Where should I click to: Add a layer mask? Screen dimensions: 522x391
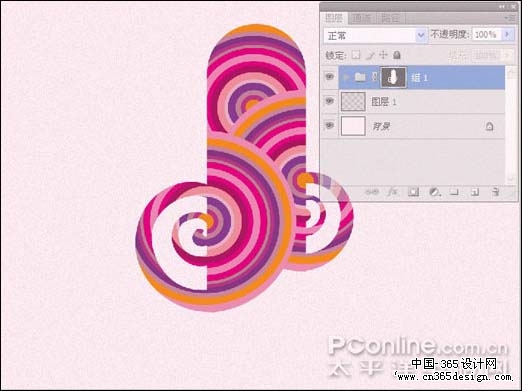click(413, 192)
